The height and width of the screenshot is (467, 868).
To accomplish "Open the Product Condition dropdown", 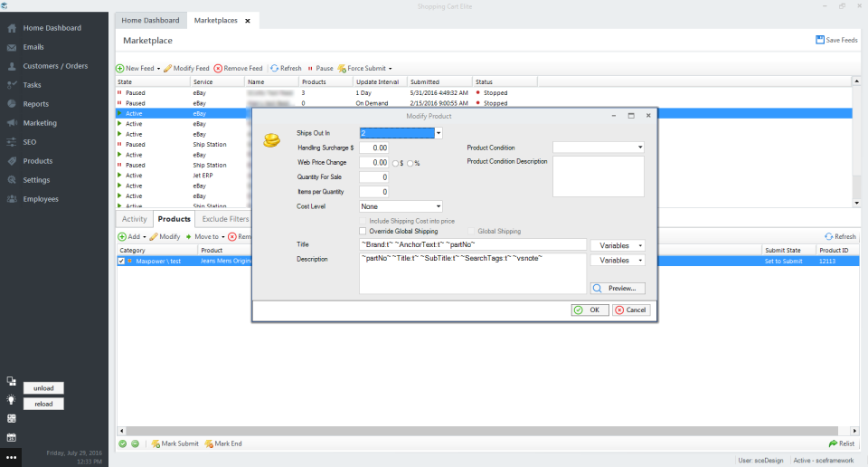I will click(x=639, y=148).
